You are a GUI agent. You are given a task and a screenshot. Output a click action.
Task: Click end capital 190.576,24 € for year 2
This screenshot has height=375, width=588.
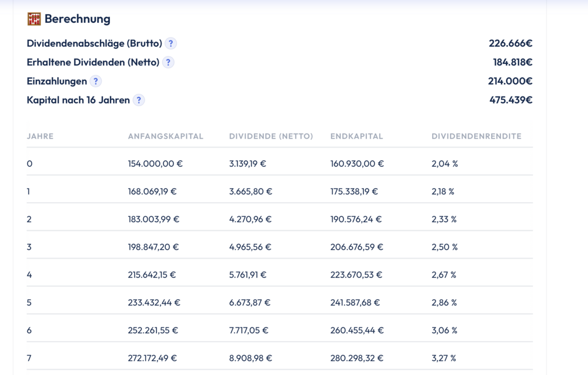point(356,219)
